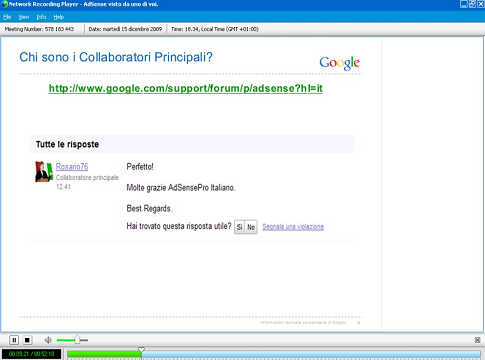The image size is (485, 360).
Task: Click the elapsed time counter display
Action: pyautogui.click(x=31, y=354)
